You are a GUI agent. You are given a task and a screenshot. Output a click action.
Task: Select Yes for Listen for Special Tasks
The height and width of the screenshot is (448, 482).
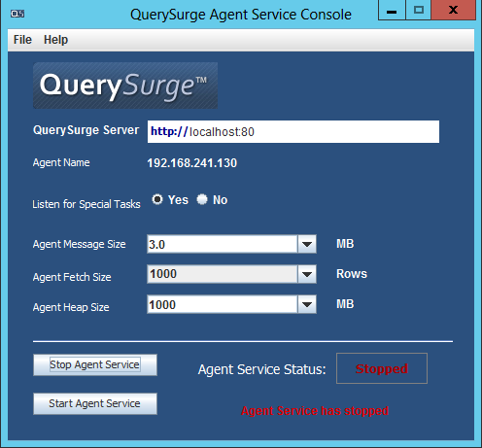click(157, 199)
